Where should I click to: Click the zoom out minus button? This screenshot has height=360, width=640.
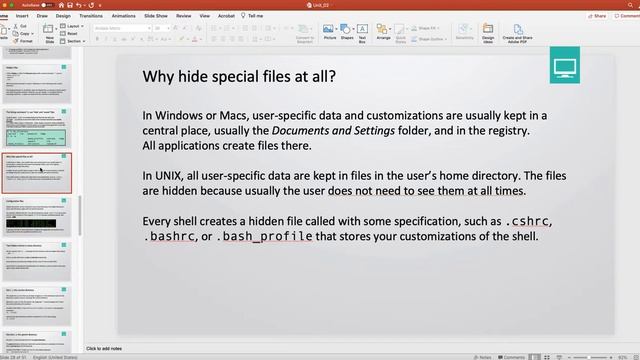point(569,357)
